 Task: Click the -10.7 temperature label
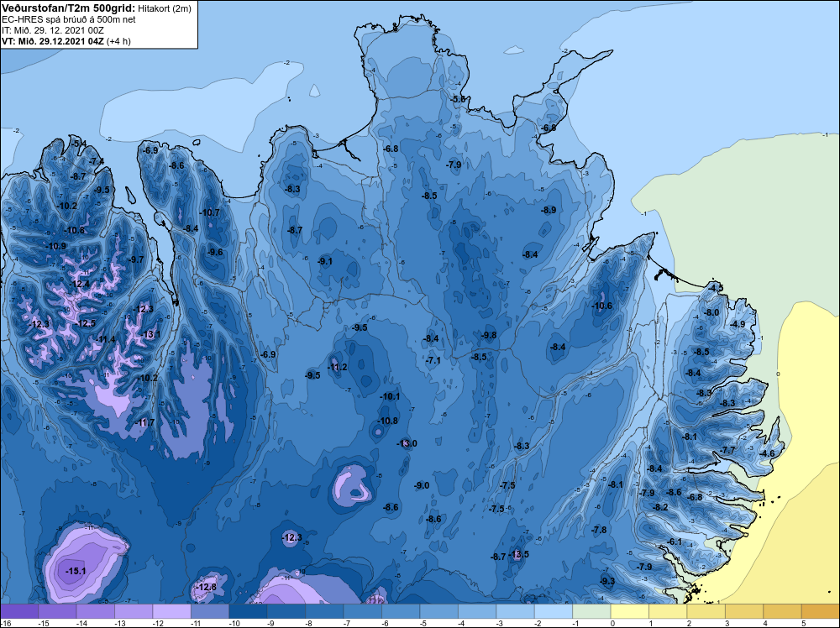(x=209, y=212)
